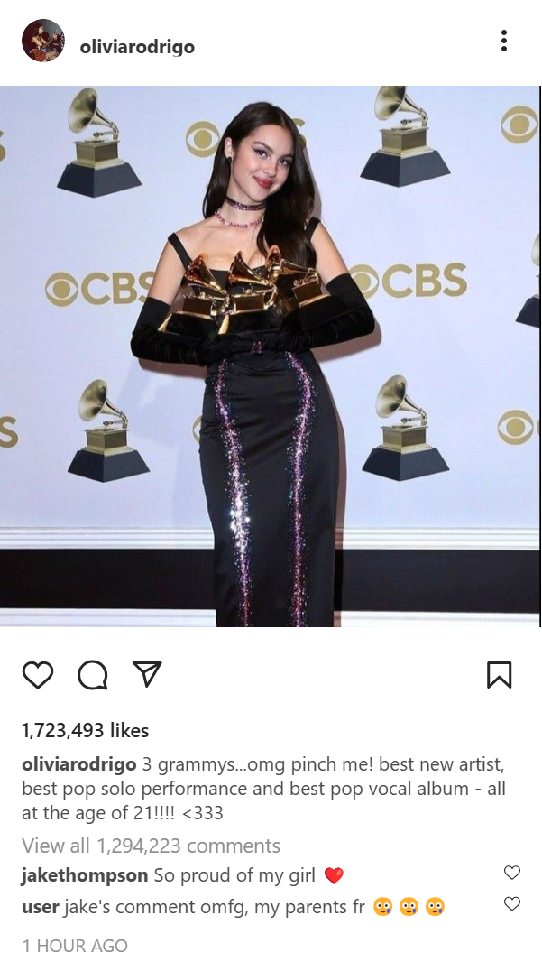Like the comment starting "jake's comment omfg"
This screenshot has height=980, width=542.
pyautogui.click(x=512, y=904)
